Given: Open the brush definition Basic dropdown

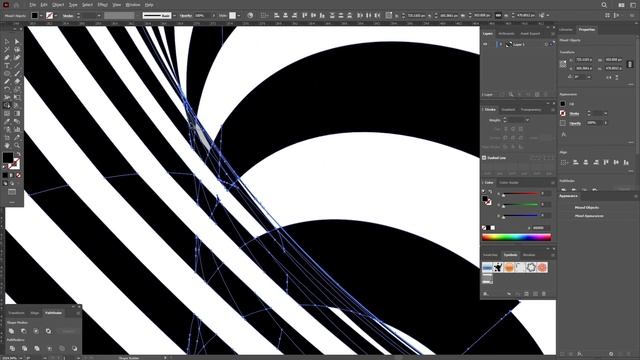Looking at the screenshot, I should [174, 16].
